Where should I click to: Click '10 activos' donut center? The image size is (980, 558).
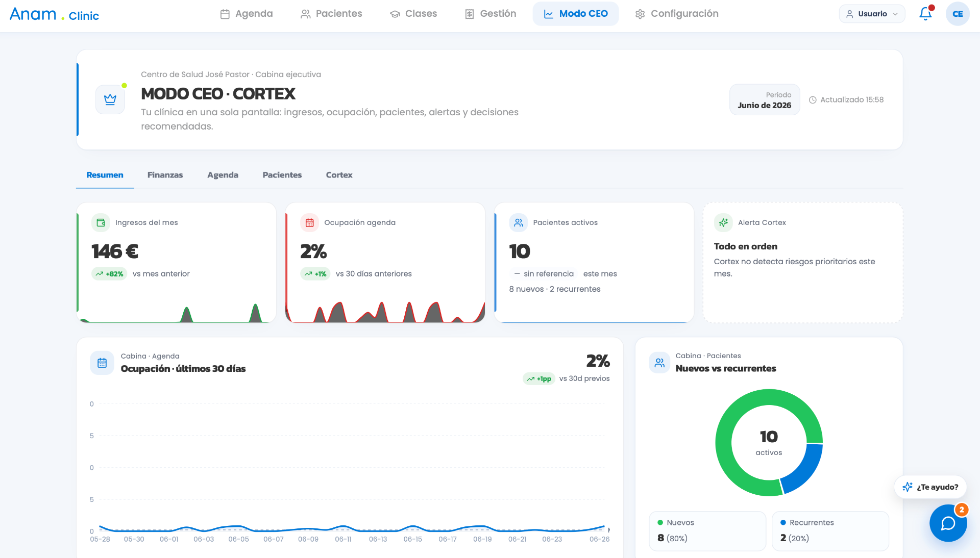[x=769, y=442]
